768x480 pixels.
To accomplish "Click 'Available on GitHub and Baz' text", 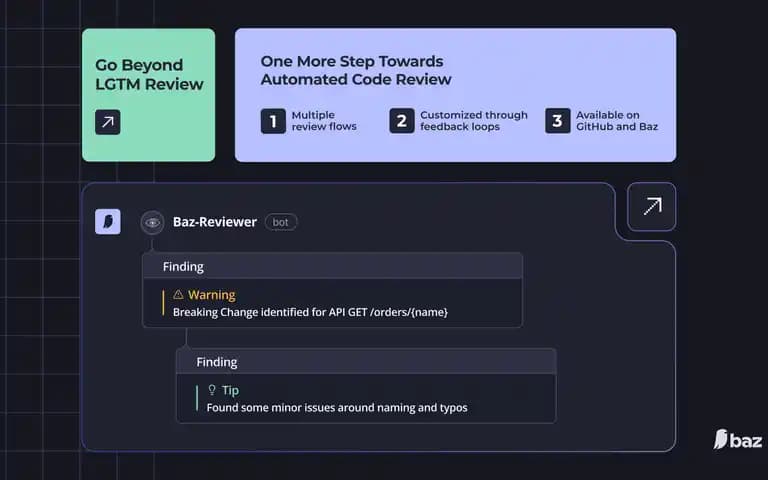I will coord(617,121).
